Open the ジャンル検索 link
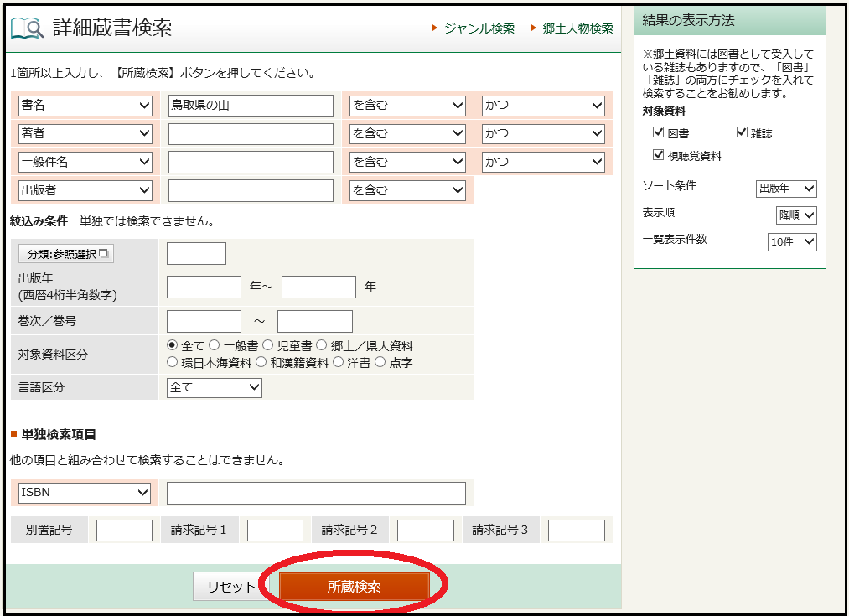The height and width of the screenshot is (616, 849). (479, 28)
